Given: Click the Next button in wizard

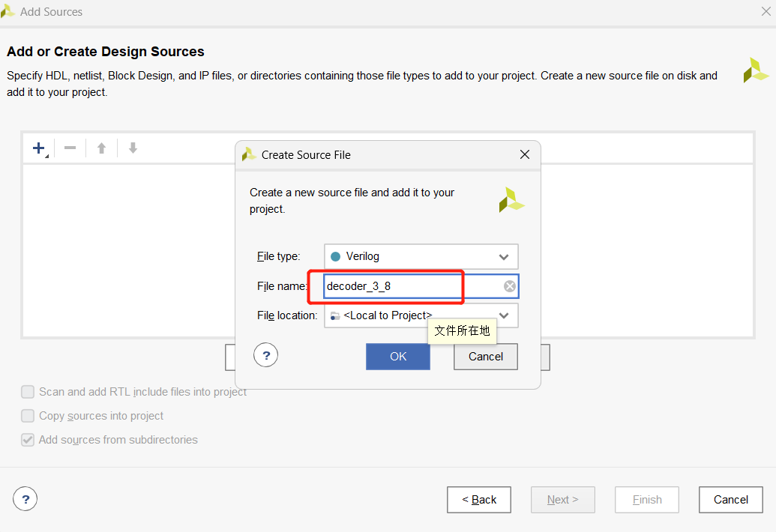Looking at the screenshot, I should (x=563, y=500).
